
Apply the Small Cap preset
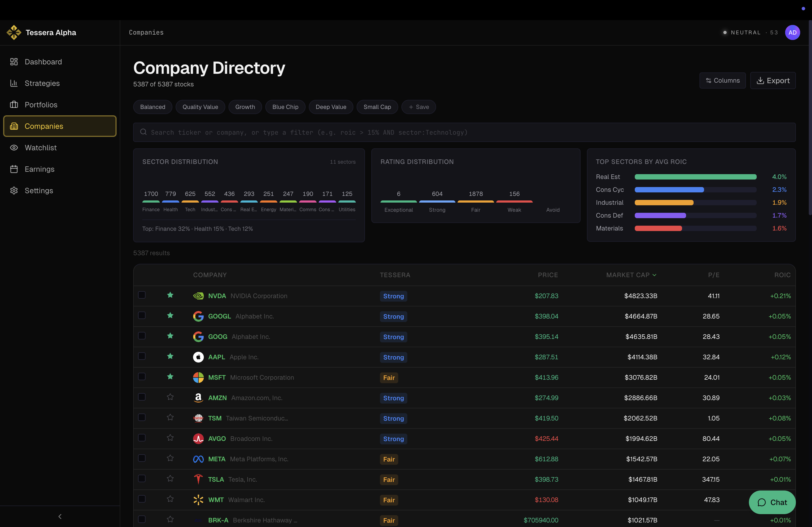pos(377,107)
